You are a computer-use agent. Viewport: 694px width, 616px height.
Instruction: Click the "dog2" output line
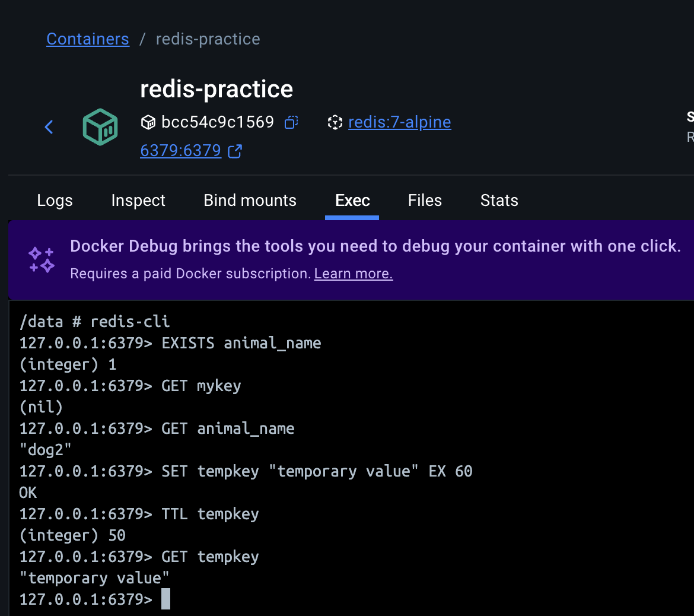click(46, 450)
